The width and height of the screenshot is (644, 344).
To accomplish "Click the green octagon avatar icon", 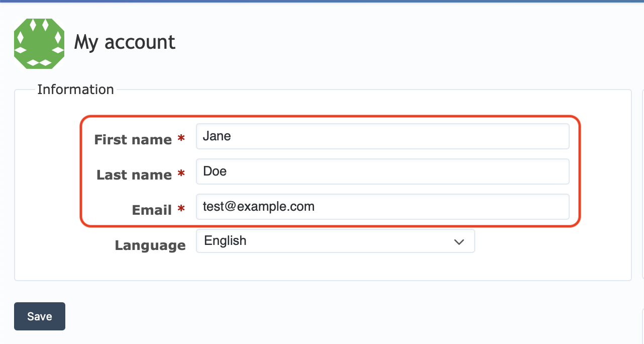I will point(39,43).
